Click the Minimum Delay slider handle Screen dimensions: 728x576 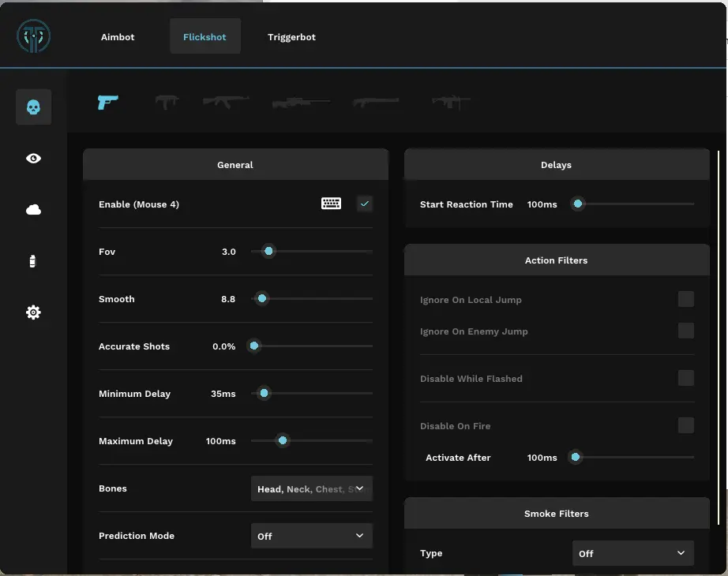[264, 393]
